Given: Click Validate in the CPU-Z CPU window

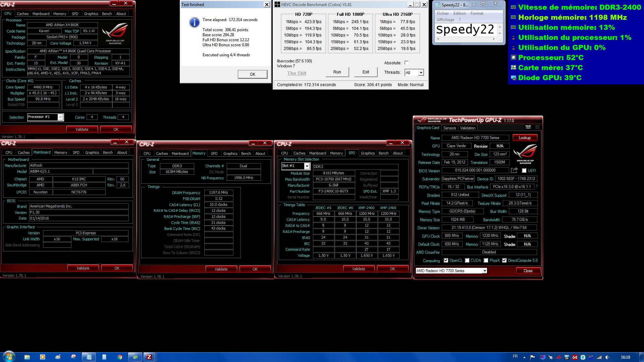Looking at the screenshot, I should pos(82,129).
